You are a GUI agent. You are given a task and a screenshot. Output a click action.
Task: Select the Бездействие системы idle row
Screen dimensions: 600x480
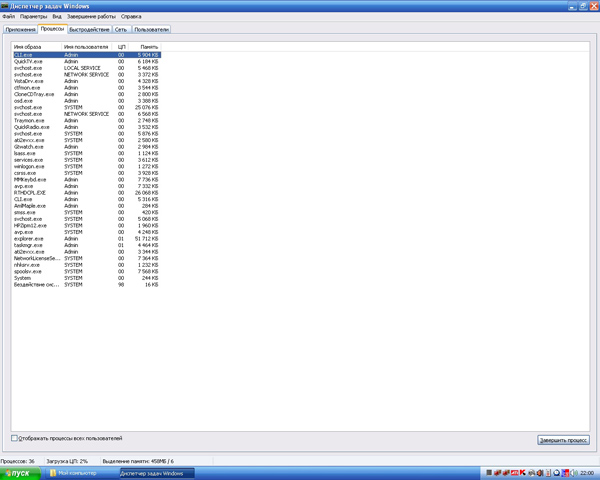pos(86,284)
